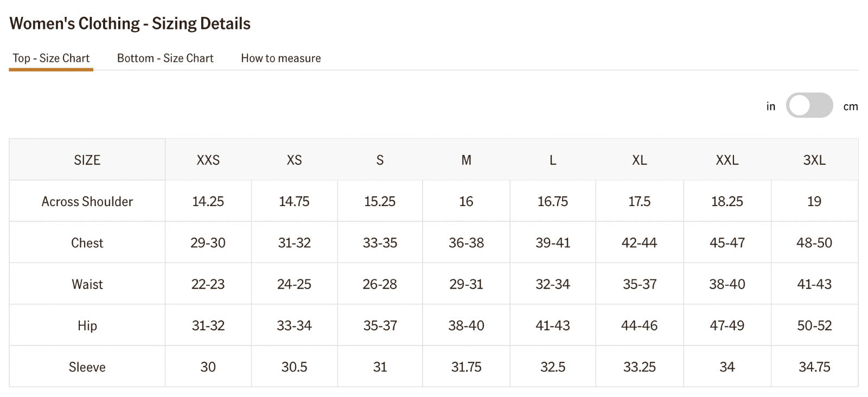Click the Across Shoulder row label
Screen dimensions: 868x397
87,201
